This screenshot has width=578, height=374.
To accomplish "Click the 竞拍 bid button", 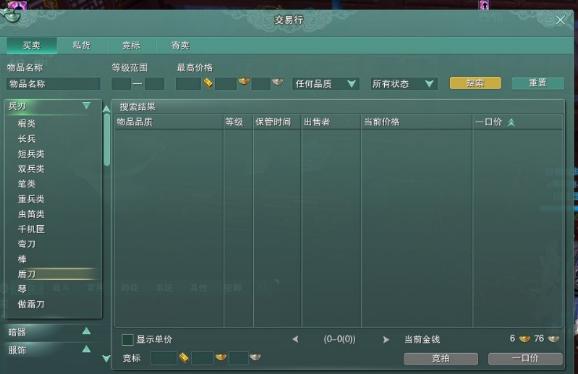I will pyautogui.click(x=441, y=359).
